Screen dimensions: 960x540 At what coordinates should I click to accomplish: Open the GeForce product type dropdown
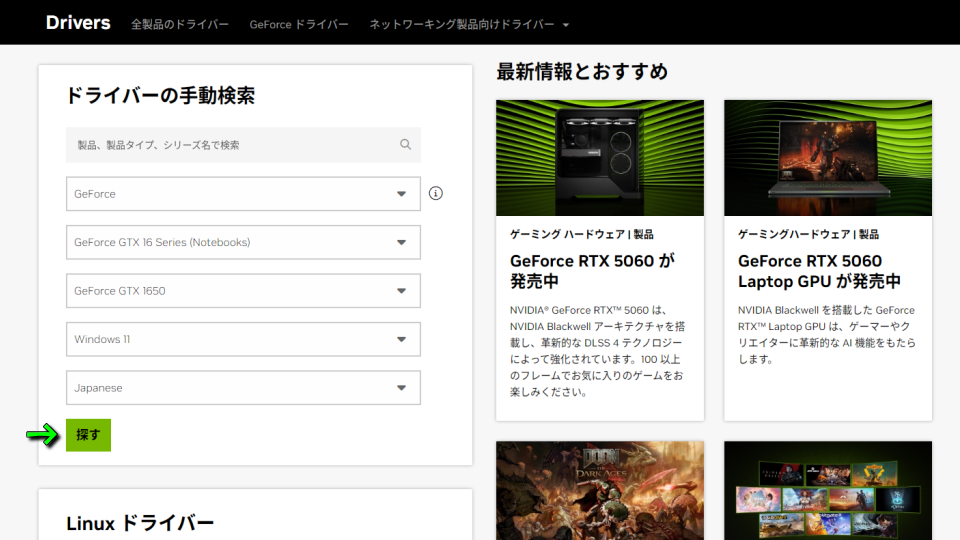(x=243, y=193)
